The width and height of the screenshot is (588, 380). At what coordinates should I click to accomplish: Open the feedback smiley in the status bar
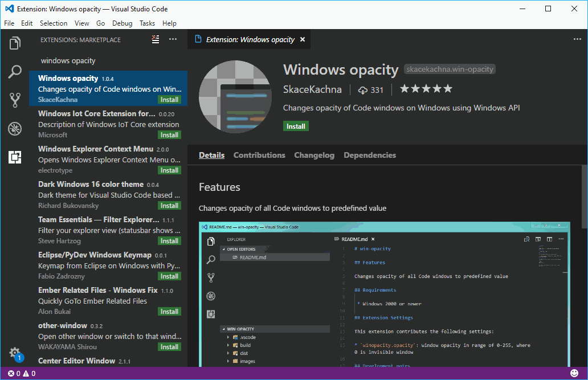point(574,373)
